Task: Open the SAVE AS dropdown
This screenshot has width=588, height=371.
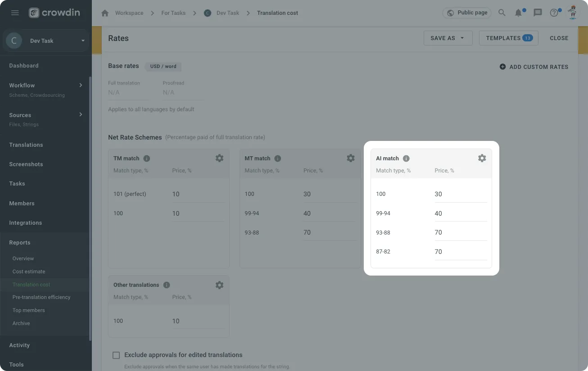Action: [x=448, y=38]
